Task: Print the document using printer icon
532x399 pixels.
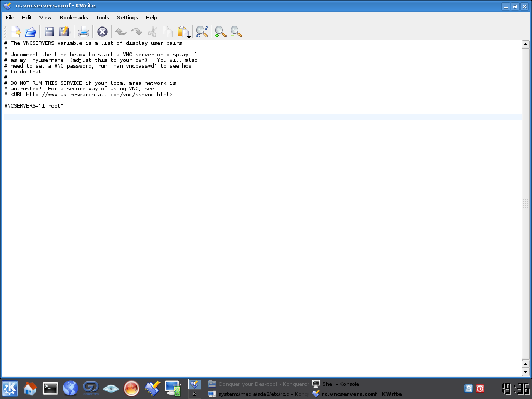Action: point(84,32)
